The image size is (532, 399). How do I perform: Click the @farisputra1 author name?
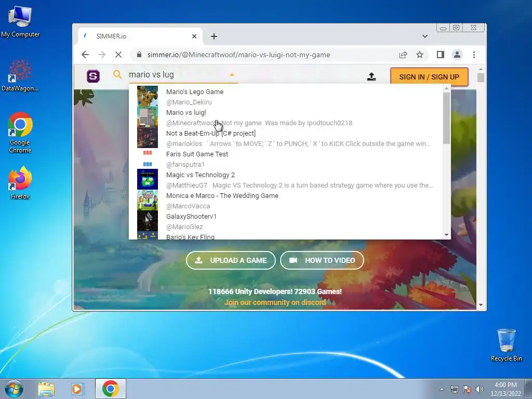pyautogui.click(x=185, y=165)
